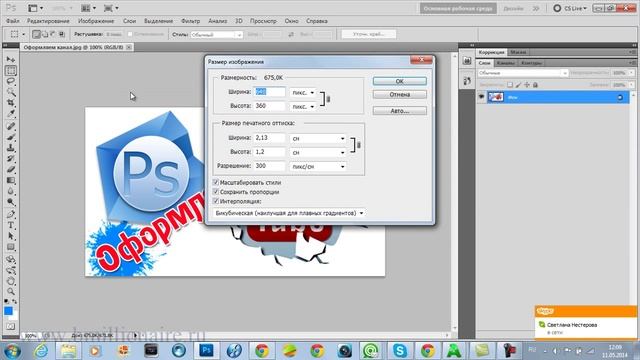Click the Windows Start button
Screen dimensions: 640x360
pos(11,351)
